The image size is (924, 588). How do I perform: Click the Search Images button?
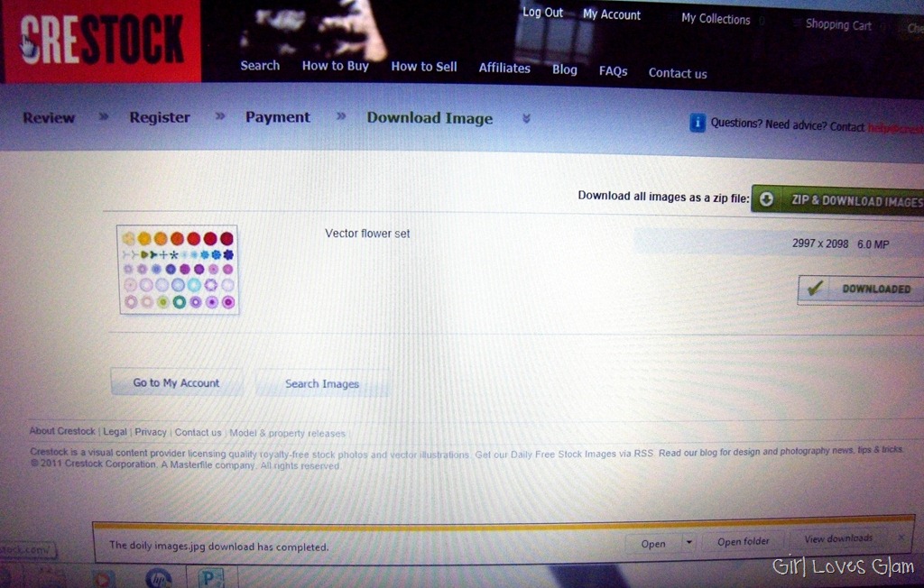322,383
